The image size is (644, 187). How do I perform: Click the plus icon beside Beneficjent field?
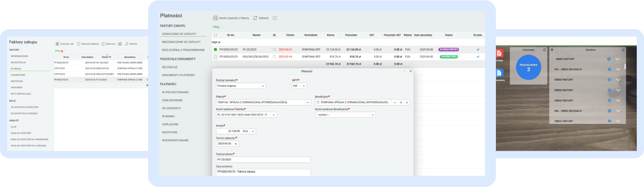(x=407, y=103)
